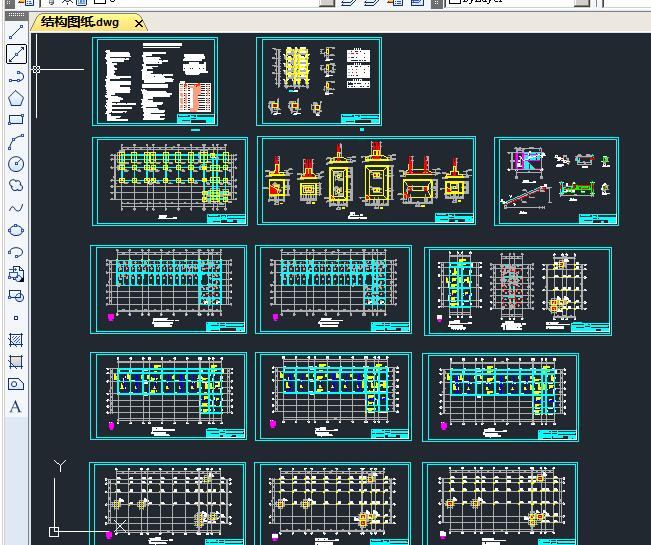Click the Make Block tool
This screenshot has height=545, width=651.
pyautogui.click(x=16, y=296)
